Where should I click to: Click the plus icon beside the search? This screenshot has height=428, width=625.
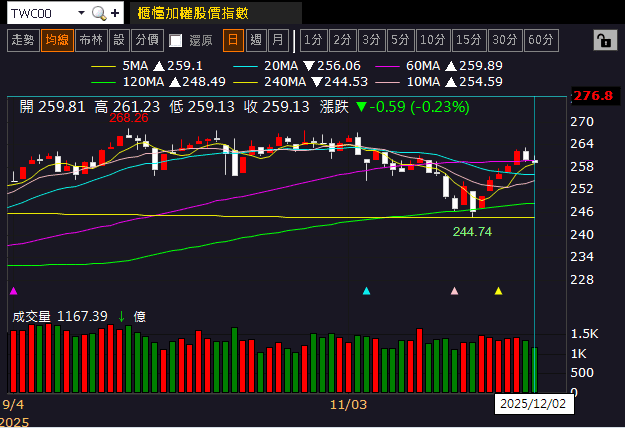115,13
